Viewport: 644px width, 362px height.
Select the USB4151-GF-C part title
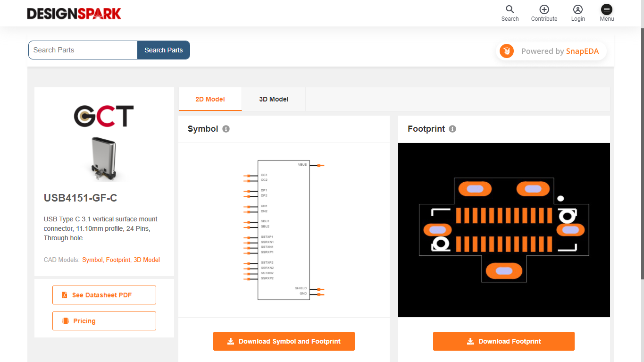point(81,198)
